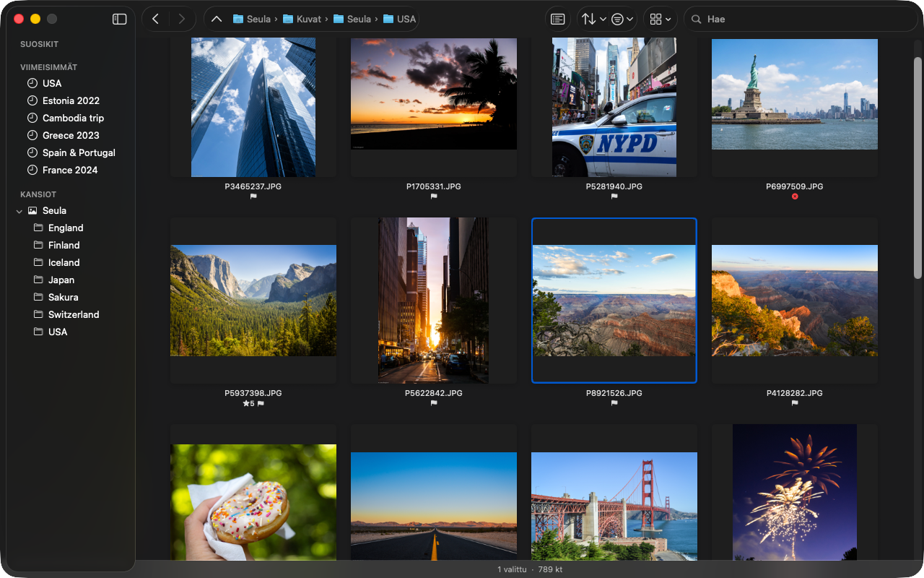This screenshot has width=924, height=578.
Task: Click the vertical scrollbar thumb
Action: 918,168
